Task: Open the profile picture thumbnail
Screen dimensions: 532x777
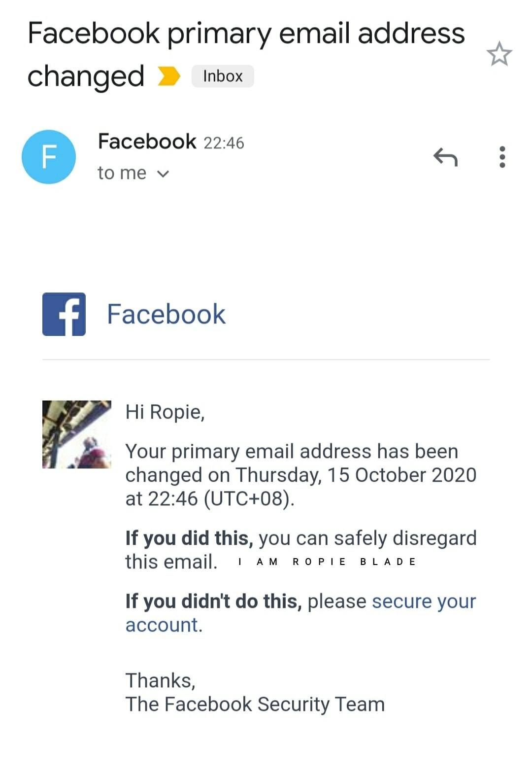Action: tap(77, 434)
